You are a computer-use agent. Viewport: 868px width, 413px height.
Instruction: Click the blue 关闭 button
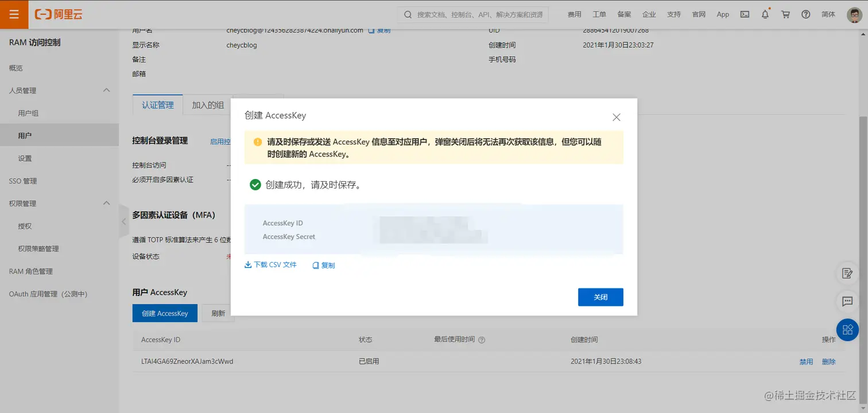click(x=600, y=297)
